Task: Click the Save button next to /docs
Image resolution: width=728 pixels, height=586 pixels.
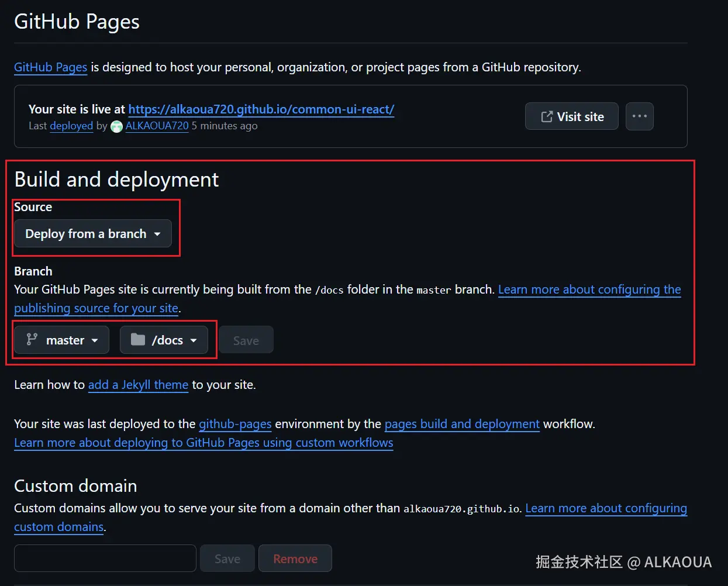Action: [x=246, y=340]
